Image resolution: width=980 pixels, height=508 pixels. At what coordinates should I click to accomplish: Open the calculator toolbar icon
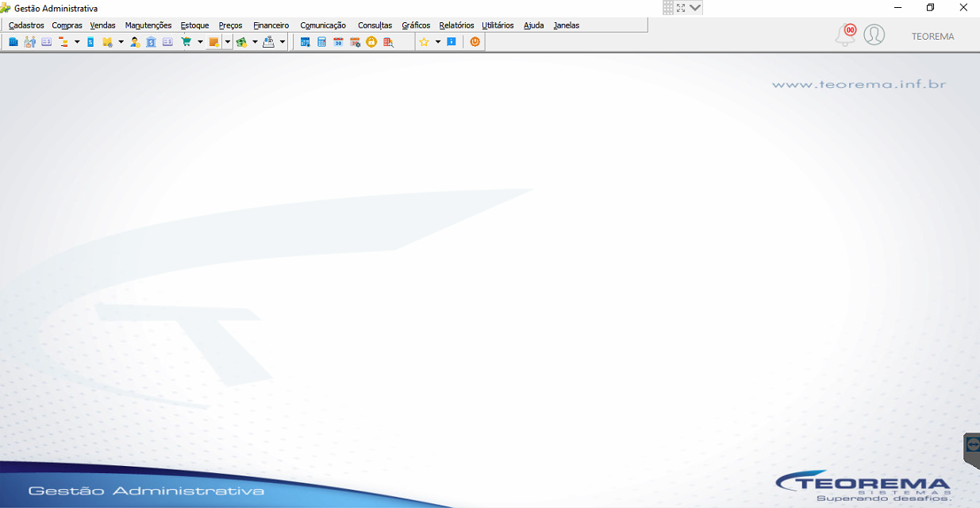tap(321, 42)
